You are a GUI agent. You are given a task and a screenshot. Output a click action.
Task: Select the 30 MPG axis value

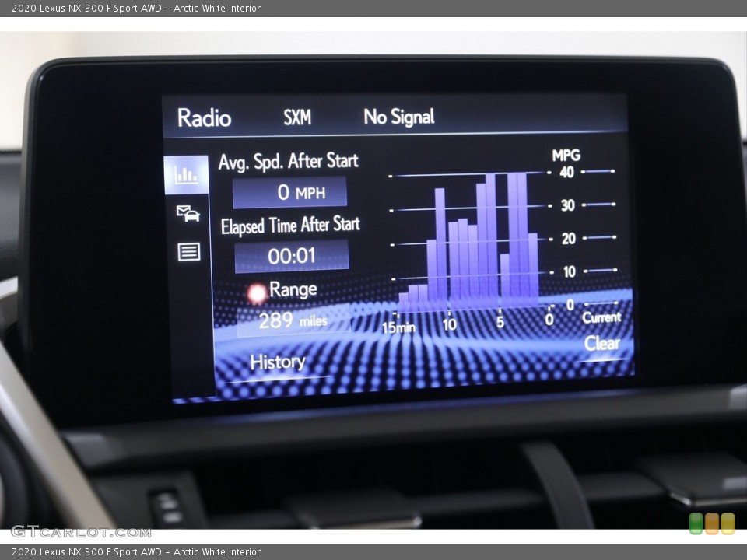coord(568,205)
